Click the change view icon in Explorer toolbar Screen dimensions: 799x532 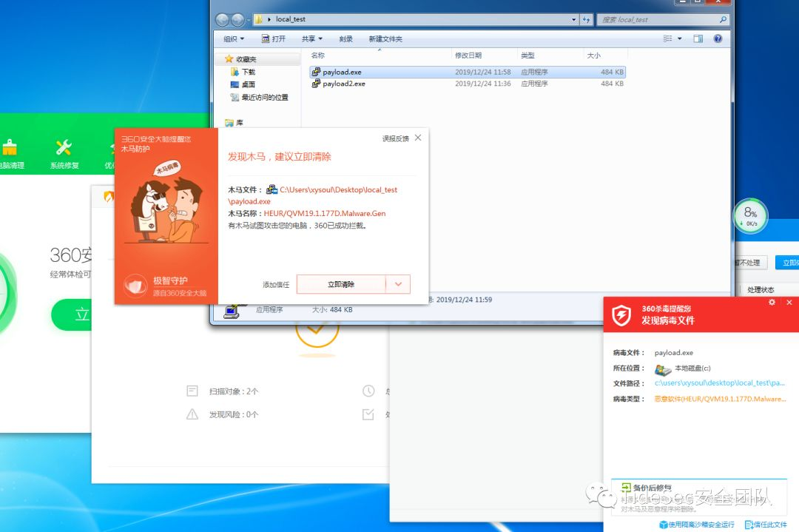[x=667, y=38]
